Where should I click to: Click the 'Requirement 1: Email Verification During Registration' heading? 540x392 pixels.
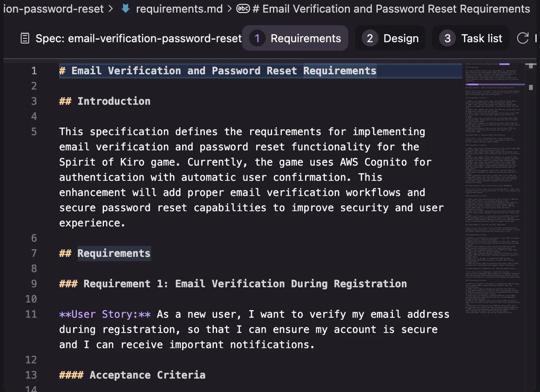point(233,284)
